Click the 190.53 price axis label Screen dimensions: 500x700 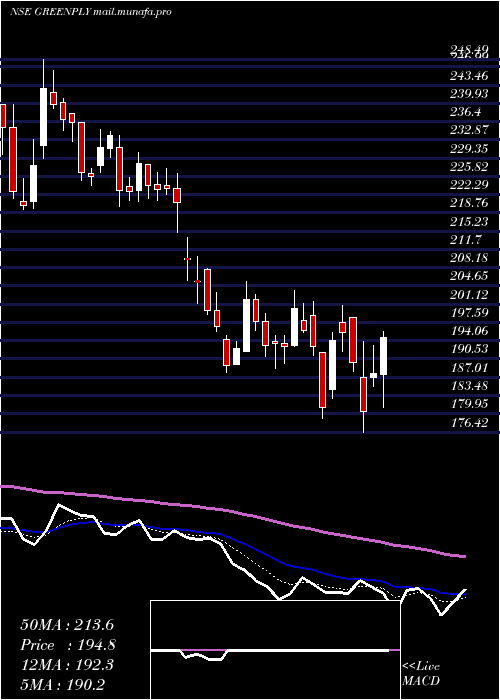click(x=469, y=349)
